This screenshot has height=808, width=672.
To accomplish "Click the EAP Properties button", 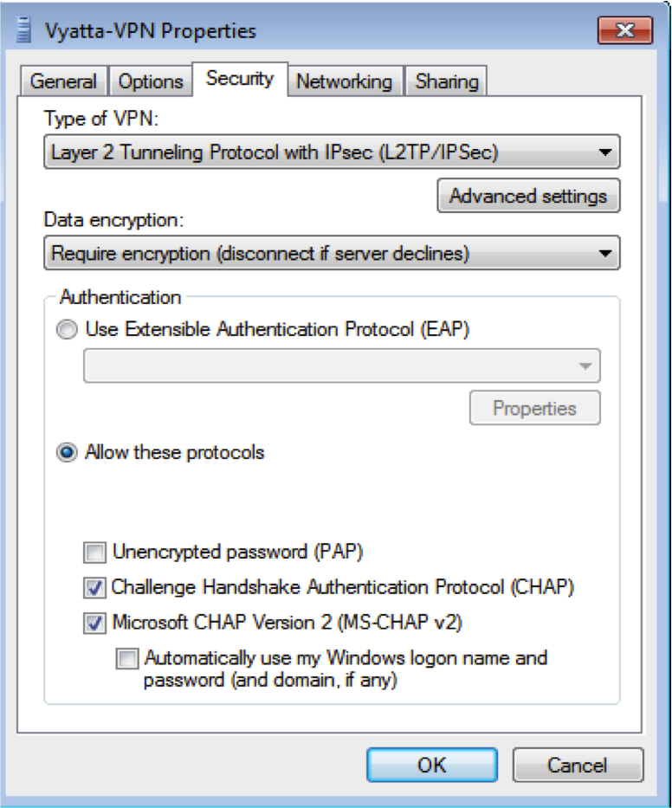I will (534, 408).
